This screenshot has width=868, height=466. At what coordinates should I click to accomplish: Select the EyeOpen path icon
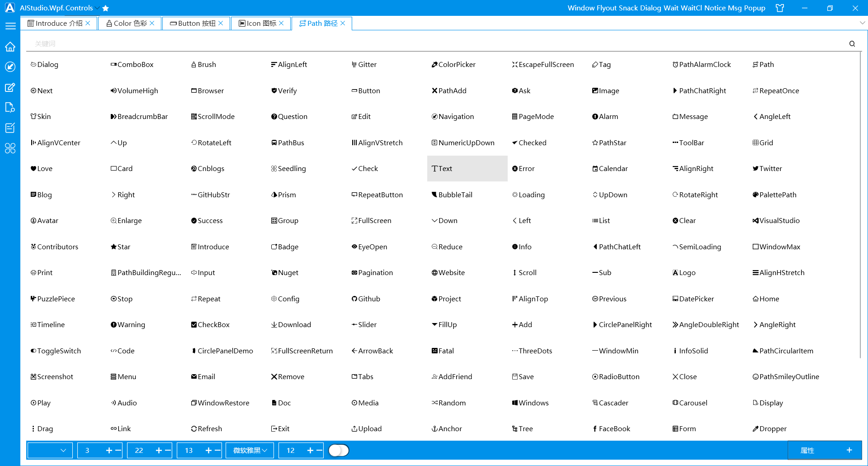(x=369, y=247)
